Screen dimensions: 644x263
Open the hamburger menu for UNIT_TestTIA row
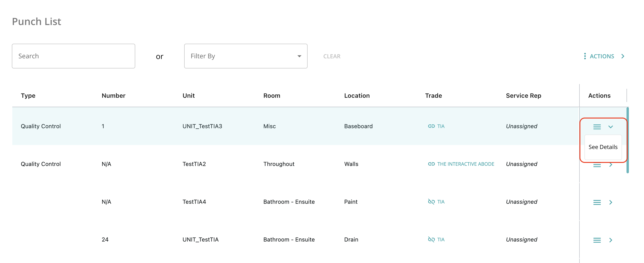[597, 240]
